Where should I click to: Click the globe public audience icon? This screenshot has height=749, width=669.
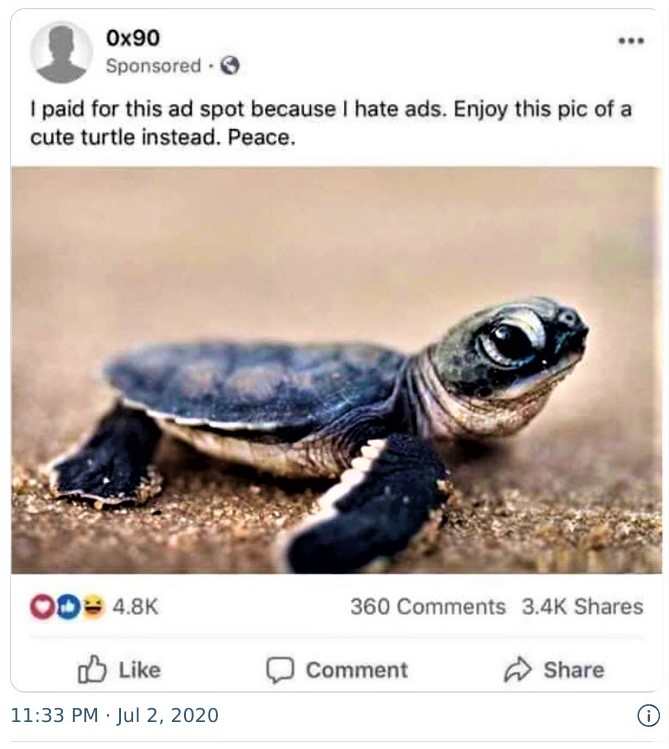coord(230,66)
